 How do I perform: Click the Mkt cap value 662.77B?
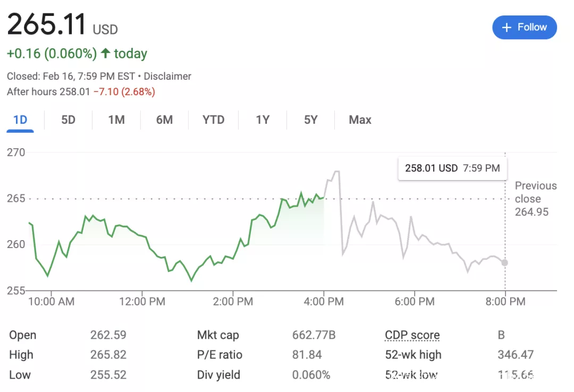[314, 335]
